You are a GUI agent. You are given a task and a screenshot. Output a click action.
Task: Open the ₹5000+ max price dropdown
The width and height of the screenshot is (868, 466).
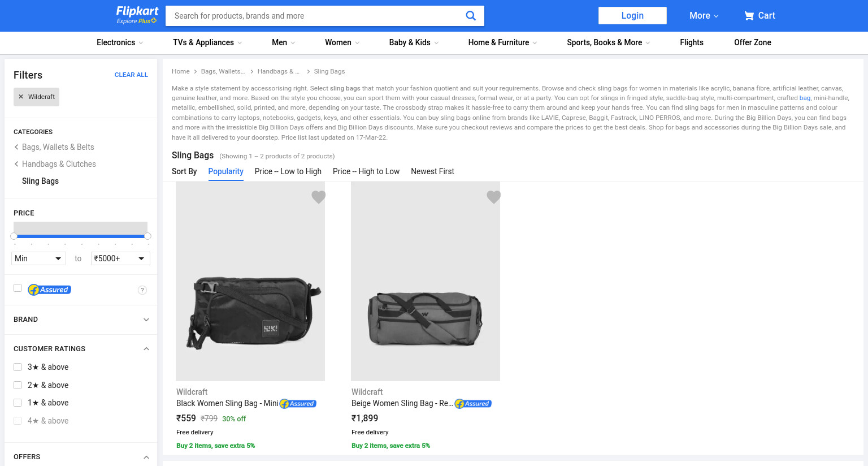pos(120,258)
